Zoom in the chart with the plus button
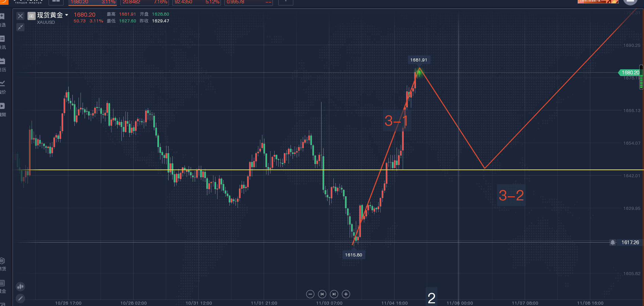Image resolution: width=644 pixels, height=306 pixels. click(x=346, y=294)
